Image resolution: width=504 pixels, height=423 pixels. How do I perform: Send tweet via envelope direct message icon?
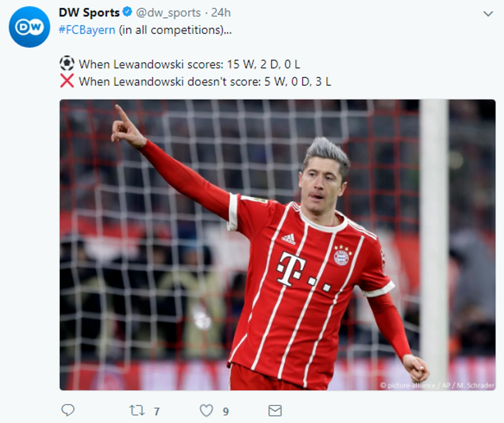pyautogui.click(x=275, y=411)
